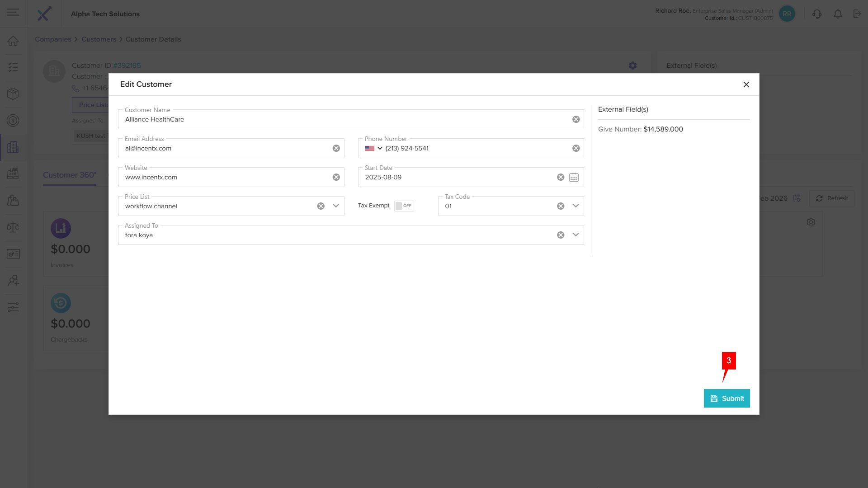Open the hamburger menu

pos(13,12)
